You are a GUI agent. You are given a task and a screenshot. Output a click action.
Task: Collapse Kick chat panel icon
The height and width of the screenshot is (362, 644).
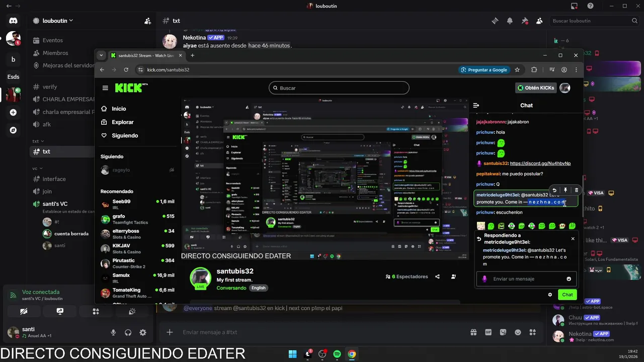476,106
